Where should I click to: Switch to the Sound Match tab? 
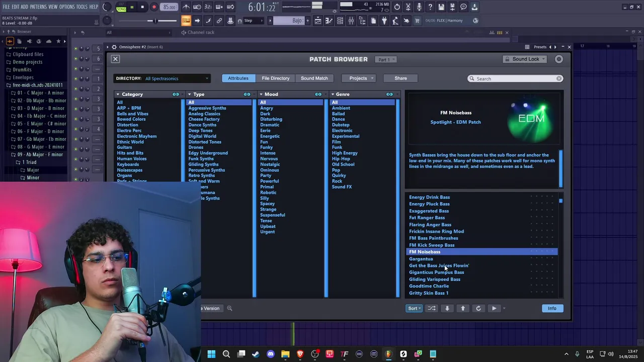point(314,78)
